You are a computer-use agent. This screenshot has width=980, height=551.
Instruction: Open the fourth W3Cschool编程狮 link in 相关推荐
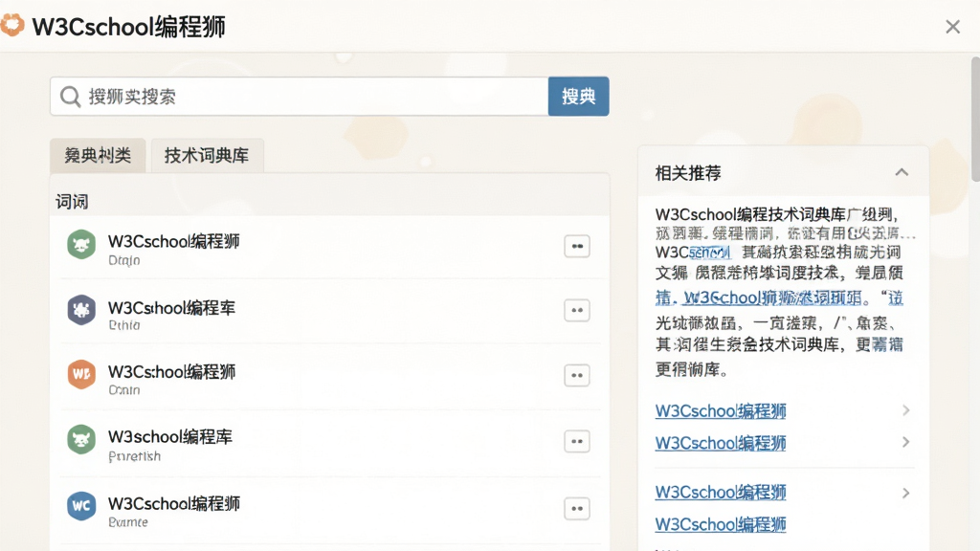[x=721, y=524]
